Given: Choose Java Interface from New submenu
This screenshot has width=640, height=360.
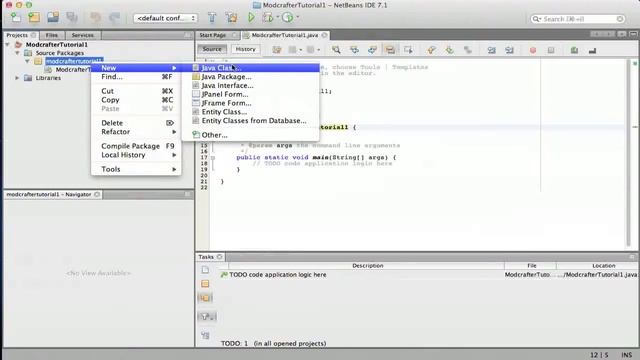Looking at the screenshot, I should coord(251,85).
